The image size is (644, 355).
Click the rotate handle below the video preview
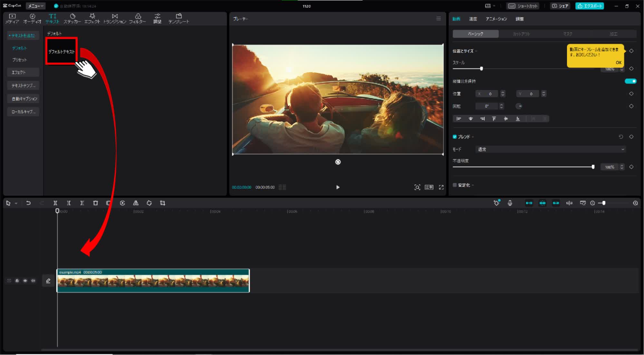point(338,162)
